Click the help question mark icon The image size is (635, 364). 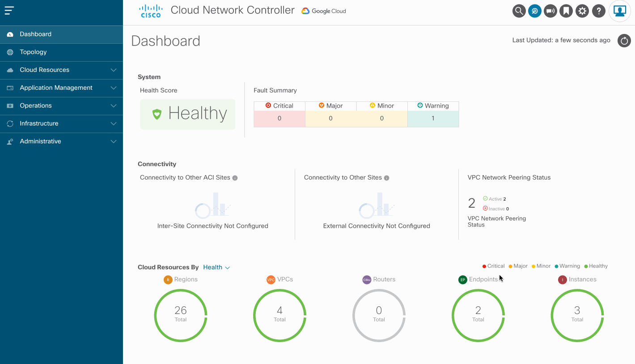(x=598, y=11)
